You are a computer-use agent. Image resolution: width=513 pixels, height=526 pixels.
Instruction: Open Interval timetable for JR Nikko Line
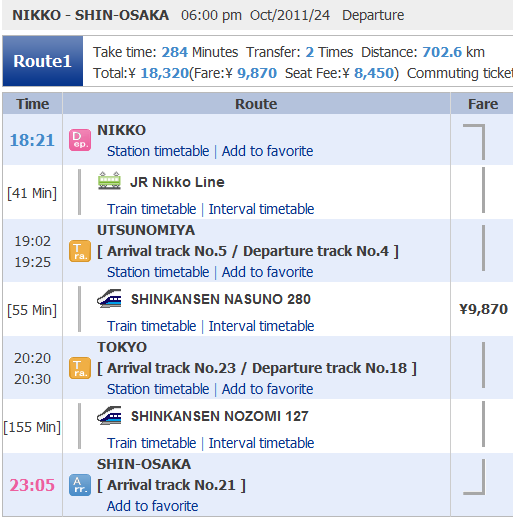click(261, 209)
